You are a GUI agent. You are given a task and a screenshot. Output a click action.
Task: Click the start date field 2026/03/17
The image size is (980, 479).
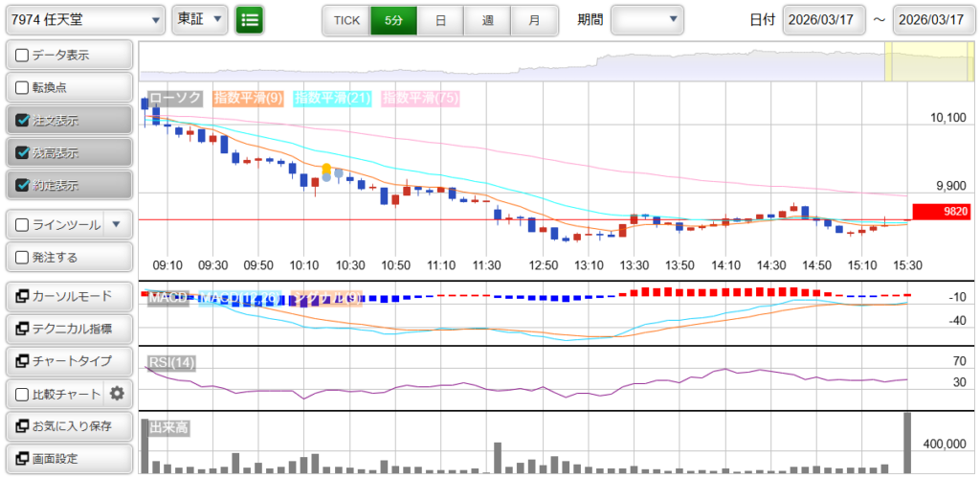coord(823,19)
